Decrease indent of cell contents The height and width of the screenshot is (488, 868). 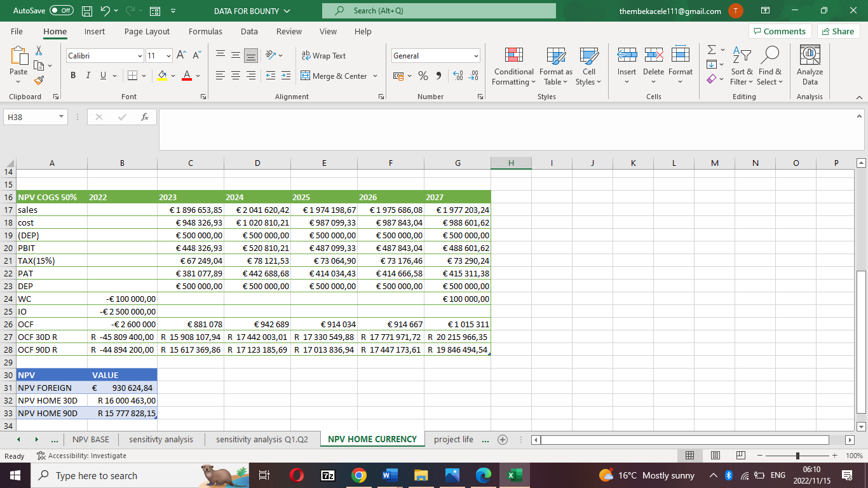click(x=270, y=76)
